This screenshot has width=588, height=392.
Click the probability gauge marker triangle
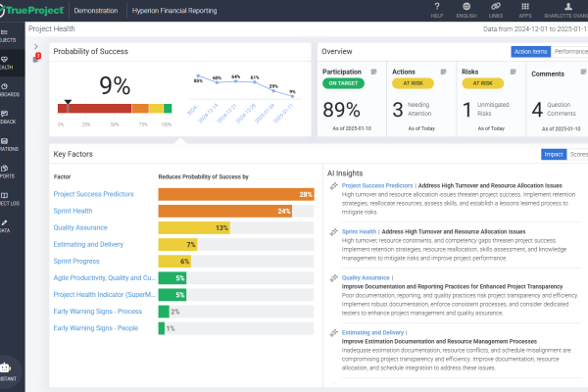pyautogui.click(x=68, y=102)
